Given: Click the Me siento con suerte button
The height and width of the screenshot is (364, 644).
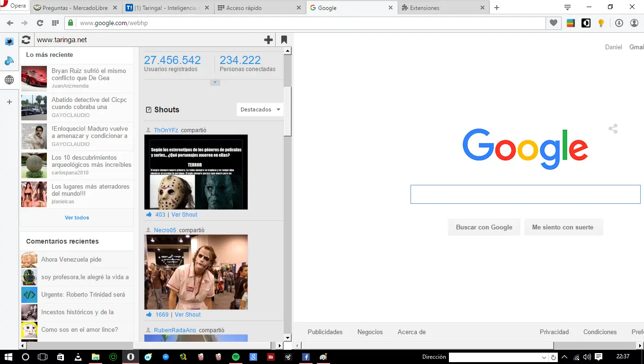Looking at the screenshot, I should 563,227.
